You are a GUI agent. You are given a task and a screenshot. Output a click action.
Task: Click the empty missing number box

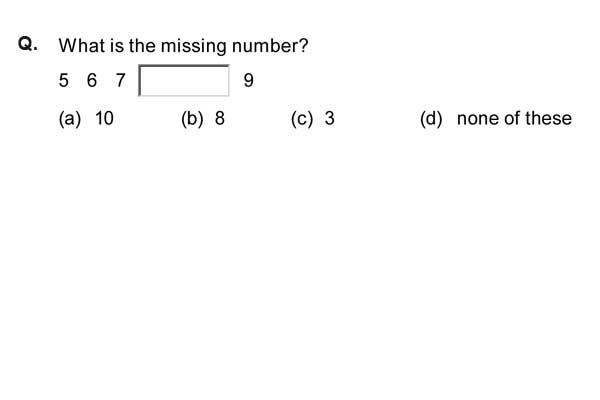point(184,80)
